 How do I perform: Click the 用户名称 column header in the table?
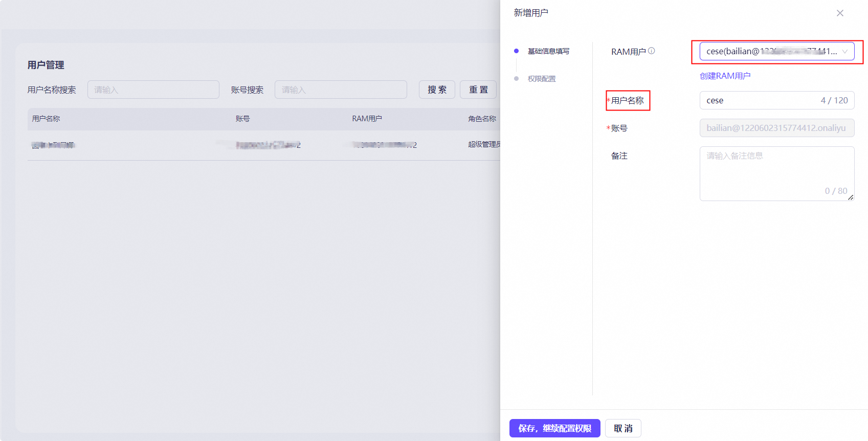tap(46, 119)
